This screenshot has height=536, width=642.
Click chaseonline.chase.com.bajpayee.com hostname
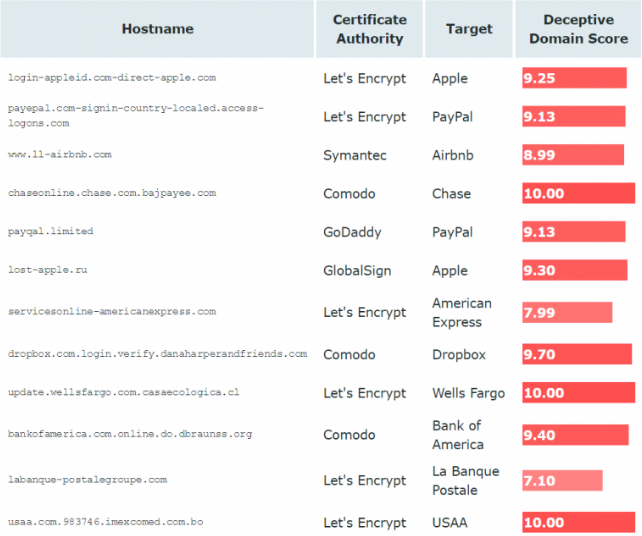click(x=111, y=193)
